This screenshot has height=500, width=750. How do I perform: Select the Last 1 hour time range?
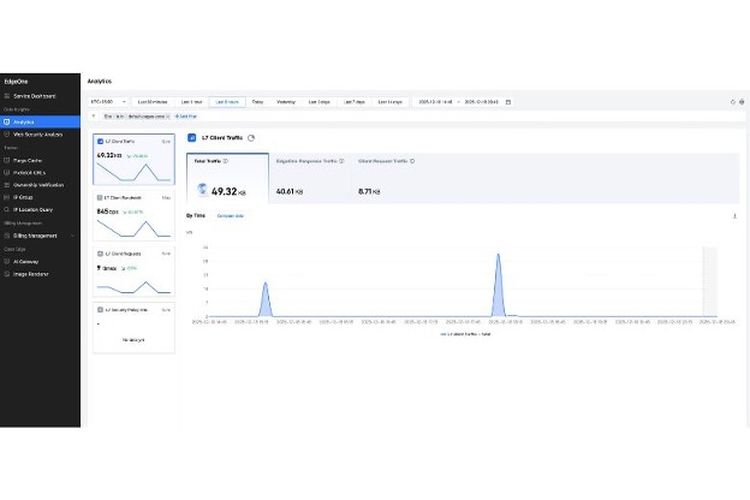point(192,102)
